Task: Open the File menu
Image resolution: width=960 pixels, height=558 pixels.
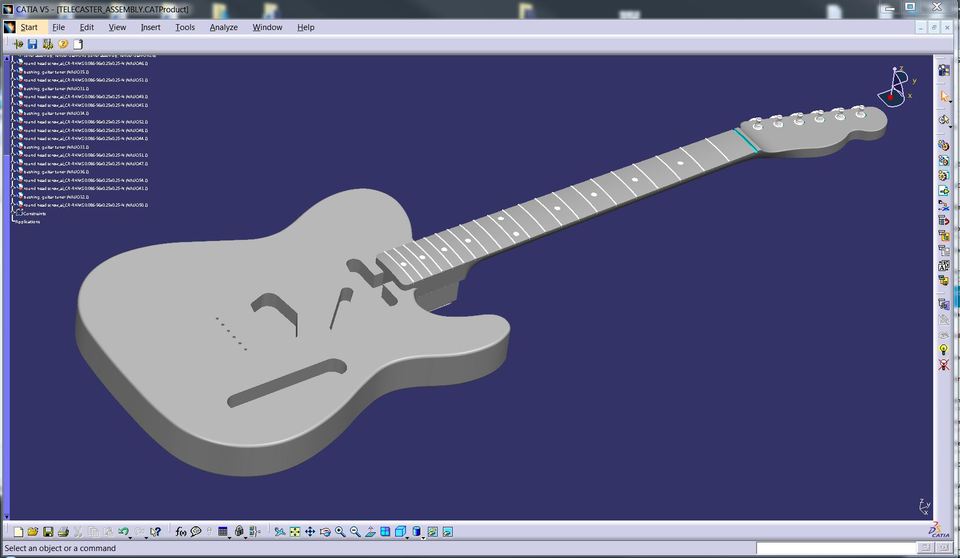Action: [x=58, y=27]
